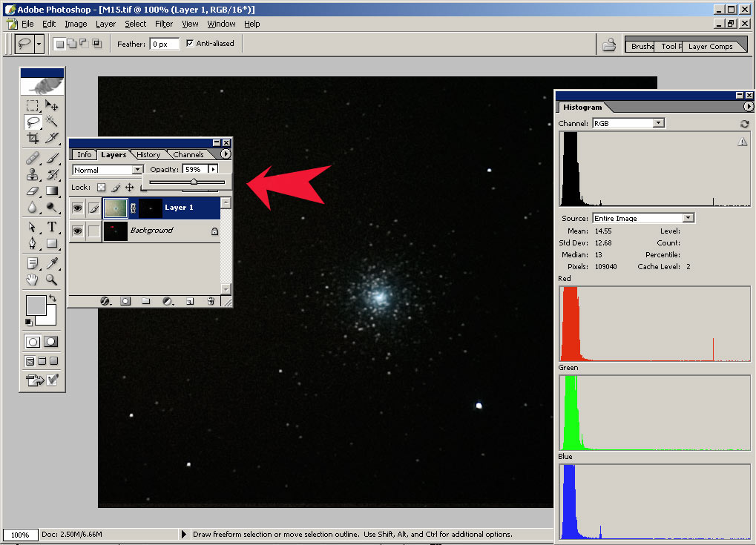756x545 pixels.
Task: Select the Horizontal Type tool
Action: point(52,227)
